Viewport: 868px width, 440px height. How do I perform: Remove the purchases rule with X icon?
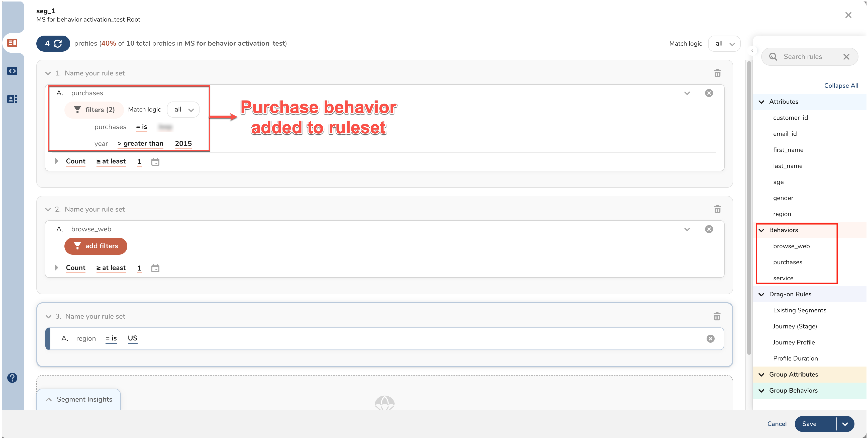click(x=709, y=93)
